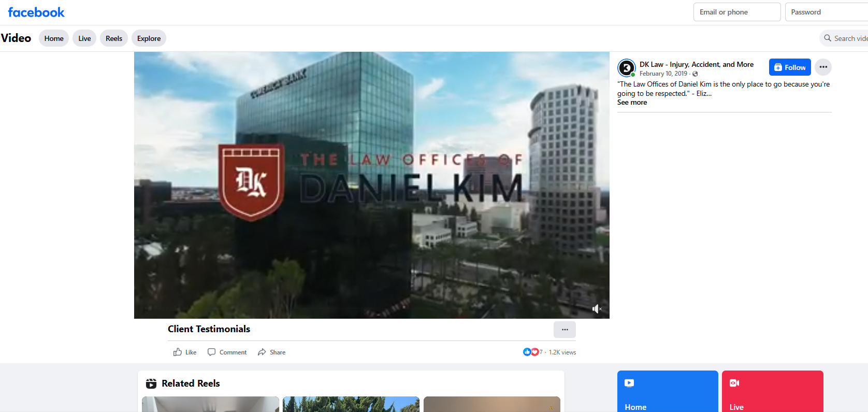The image size is (868, 412).
Task: Open the February 10, 2019 post date
Action: click(663, 74)
